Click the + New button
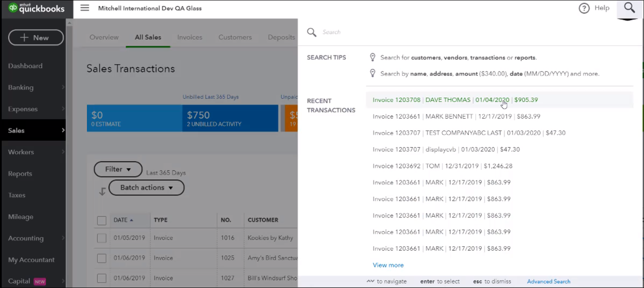Image resolution: width=644 pixels, height=288 pixels. 36,38
